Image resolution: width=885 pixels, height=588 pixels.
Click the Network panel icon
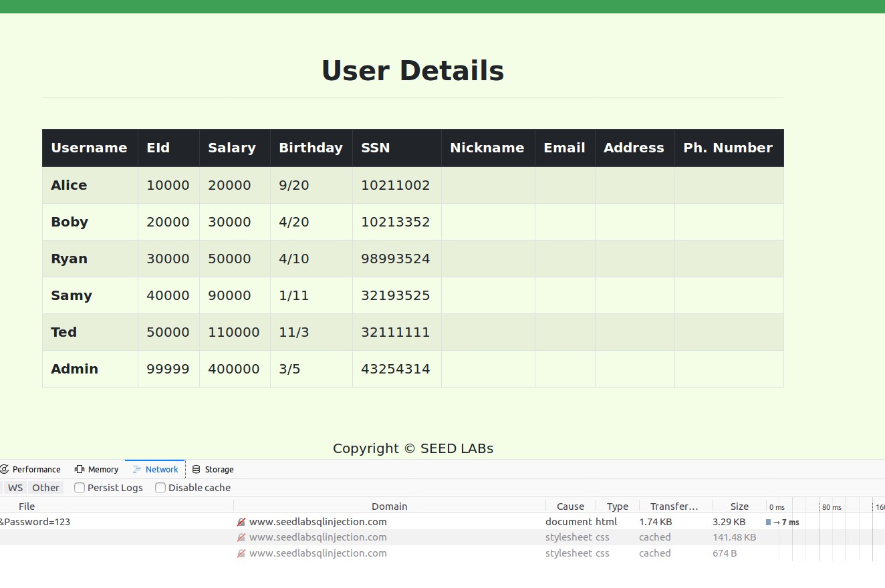tap(137, 470)
